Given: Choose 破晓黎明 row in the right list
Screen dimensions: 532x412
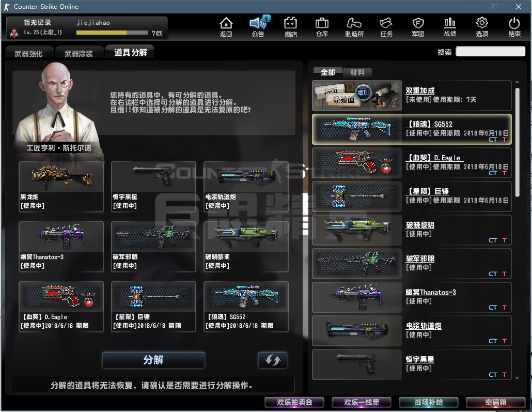Looking at the screenshot, I should (x=412, y=230).
